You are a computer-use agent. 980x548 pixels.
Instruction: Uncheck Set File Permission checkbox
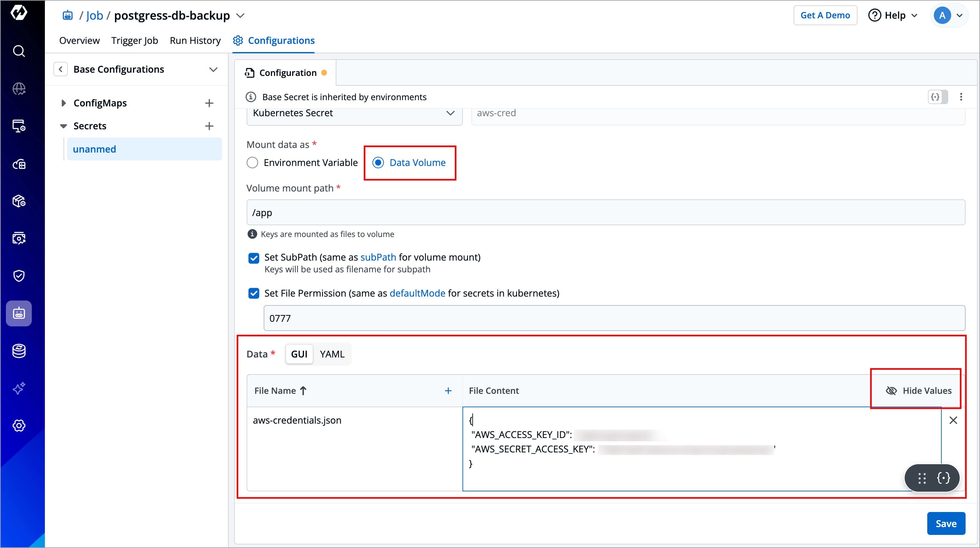(x=254, y=293)
